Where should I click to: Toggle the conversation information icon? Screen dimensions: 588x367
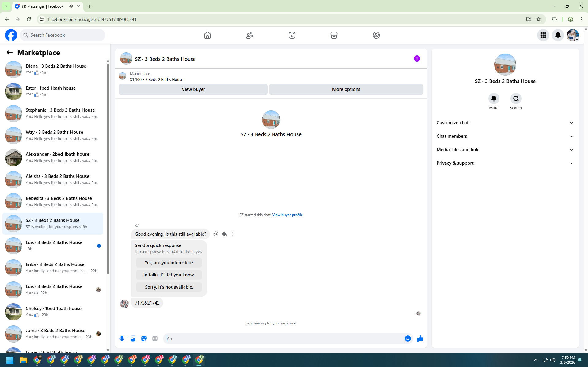pos(417,58)
